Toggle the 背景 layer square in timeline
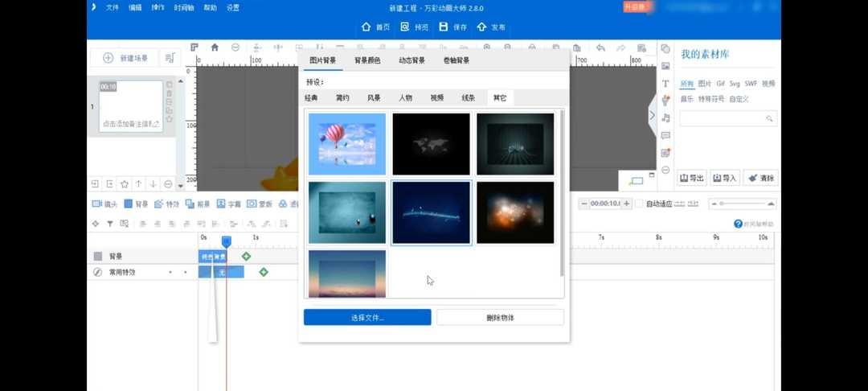The width and height of the screenshot is (868, 391). pos(98,257)
